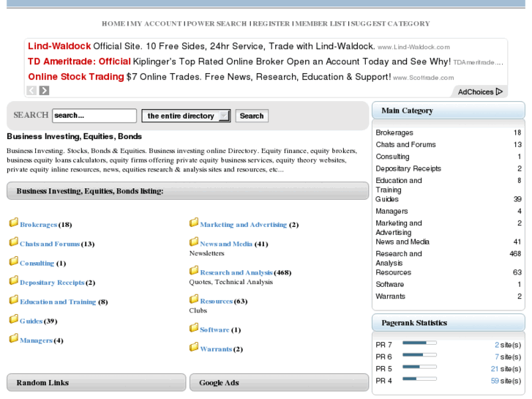Open the 7 site(s) PR 6 link
This screenshot has height=399, width=532.
508,357
